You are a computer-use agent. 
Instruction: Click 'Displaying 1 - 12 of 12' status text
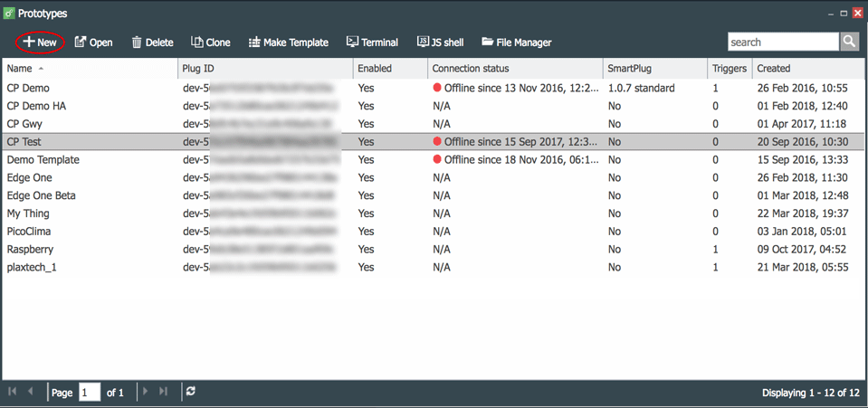(x=811, y=393)
